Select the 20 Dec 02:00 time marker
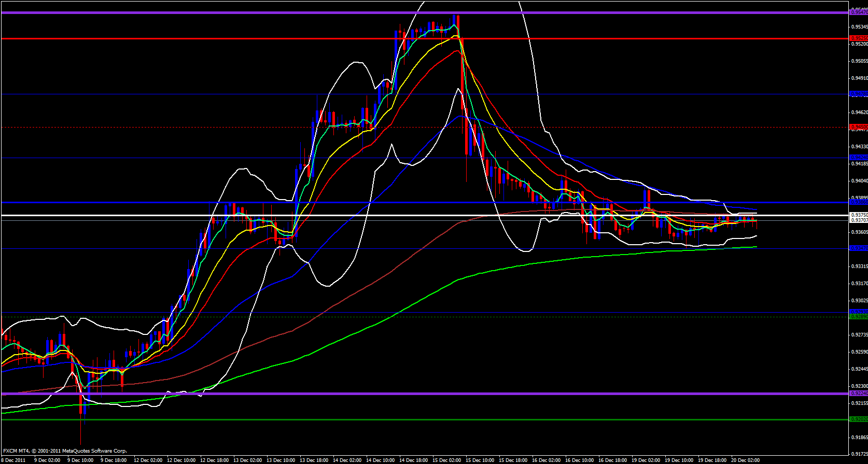This screenshot has height=464, width=868. [x=745, y=460]
